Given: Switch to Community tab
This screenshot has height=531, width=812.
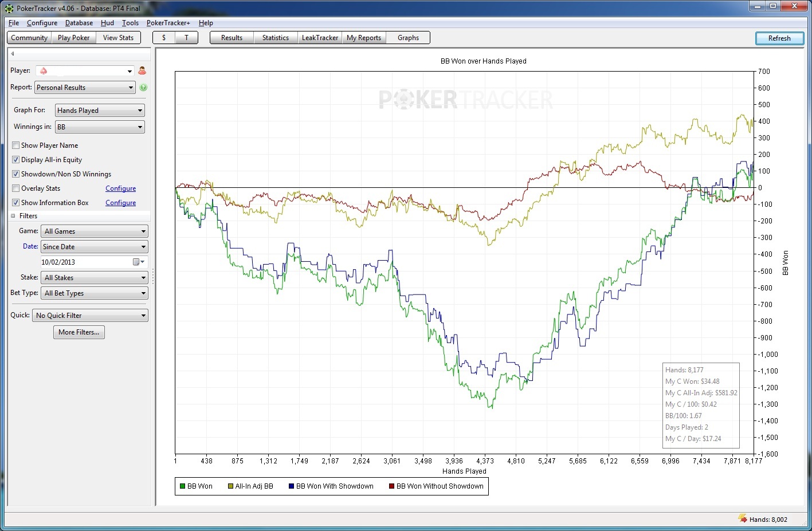Looking at the screenshot, I should [29, 38].
